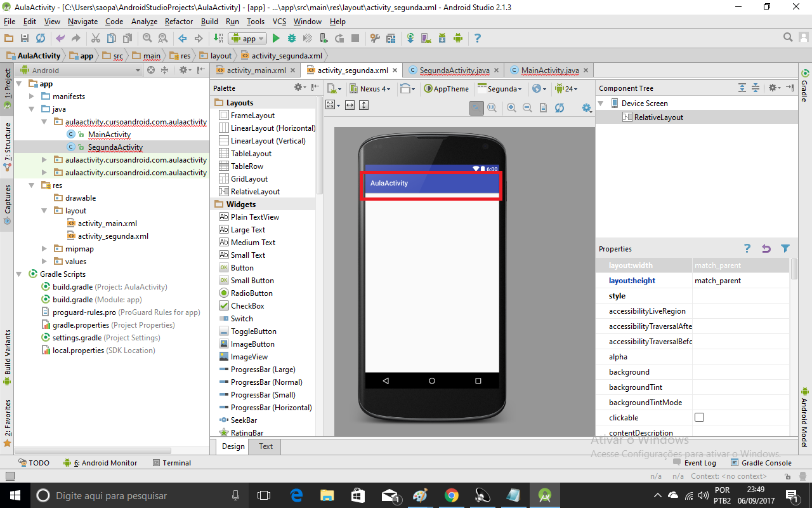The width and height of the screenshot is (812, 508).
Task: Open the SDK Manager icon
Action: coord(442,38)
